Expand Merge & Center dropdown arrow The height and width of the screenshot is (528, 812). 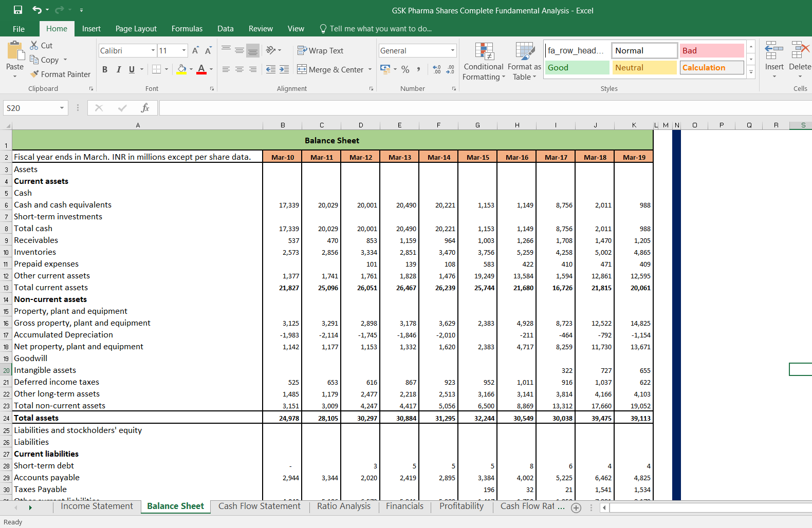point(370,69)
